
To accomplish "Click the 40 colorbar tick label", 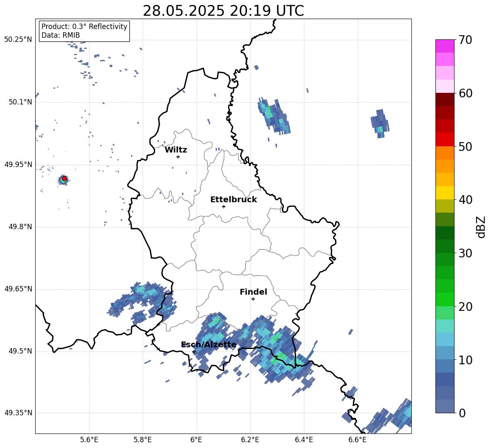I will click(465, 200).
